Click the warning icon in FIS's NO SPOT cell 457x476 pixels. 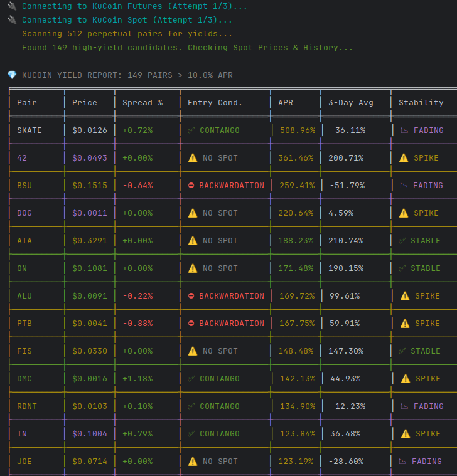[193, 351]
